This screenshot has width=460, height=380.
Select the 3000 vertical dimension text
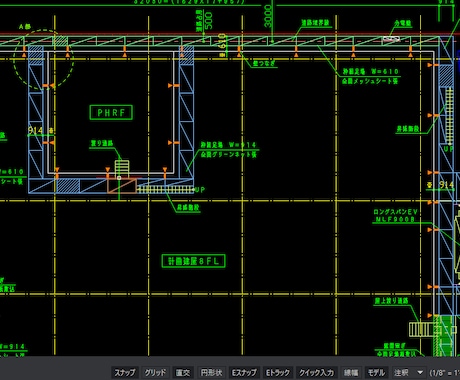tap(268, 16)
